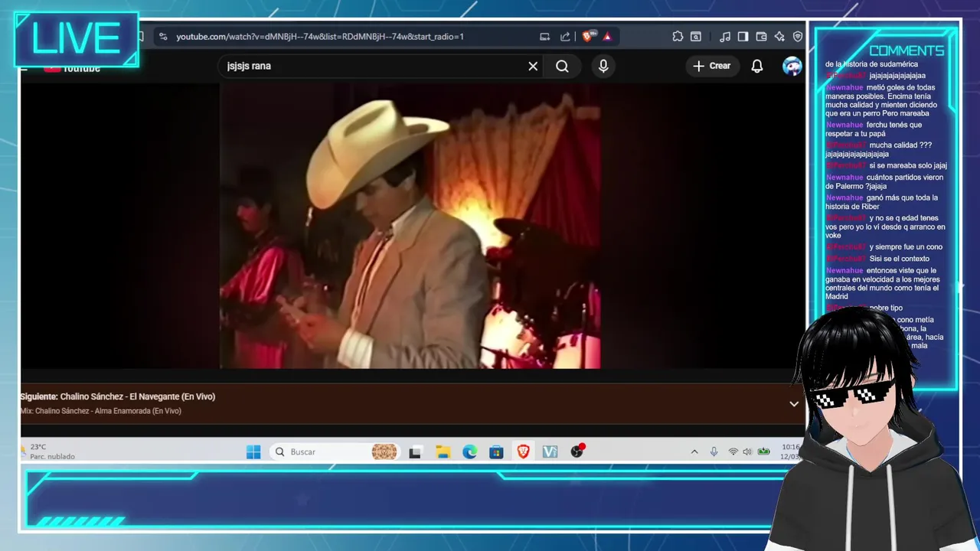Screen dimensions: 980x551
Task: Click the browser address bar URL
Action: (x=320, y=37)
